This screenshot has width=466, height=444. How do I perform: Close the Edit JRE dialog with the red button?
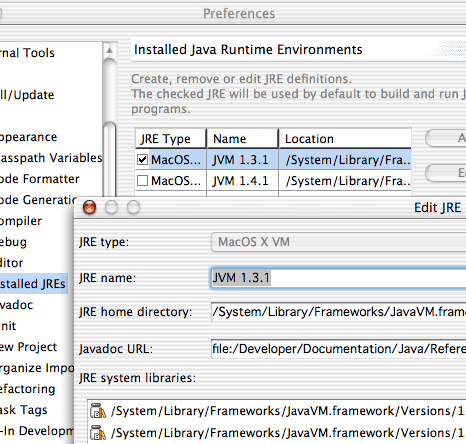point(89,207)
